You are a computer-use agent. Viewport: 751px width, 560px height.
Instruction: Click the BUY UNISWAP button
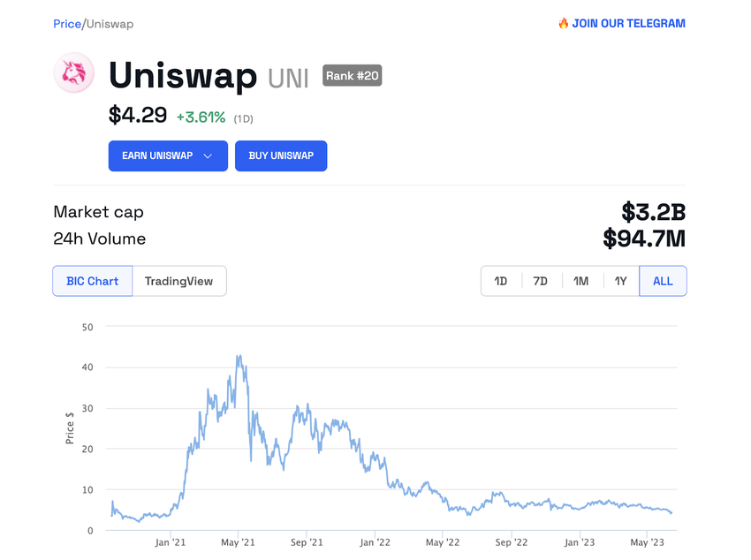(x=281, y=155)
